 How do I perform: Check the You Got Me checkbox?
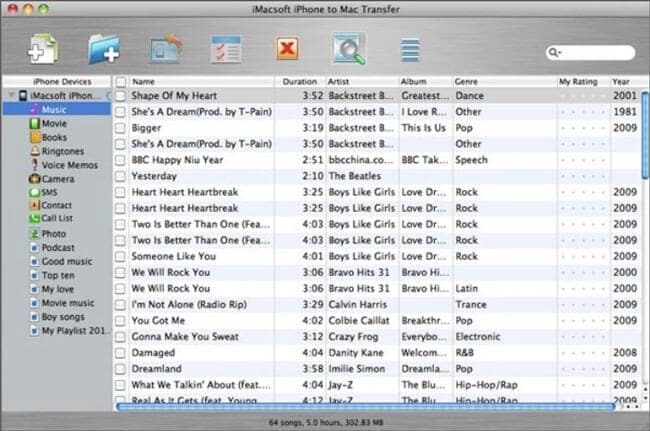pos(120,321)
